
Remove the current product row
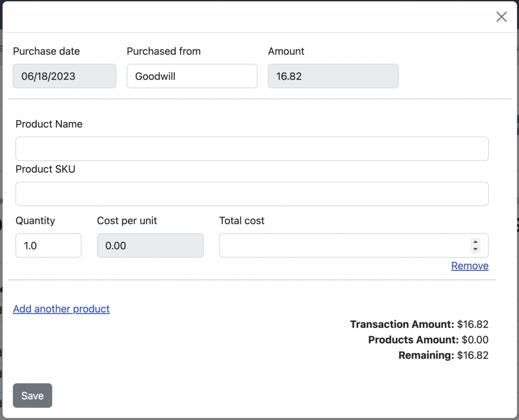coord(470,266)
